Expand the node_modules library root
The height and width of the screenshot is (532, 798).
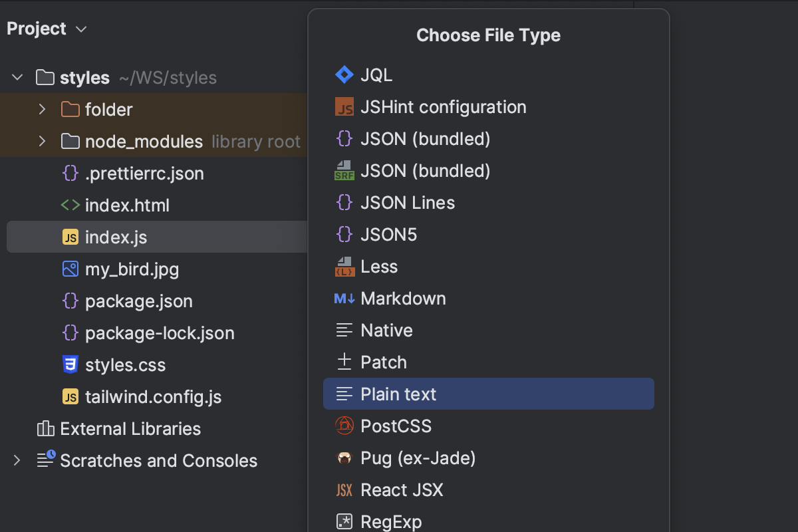pyautogui.click(x=41, y=141)
